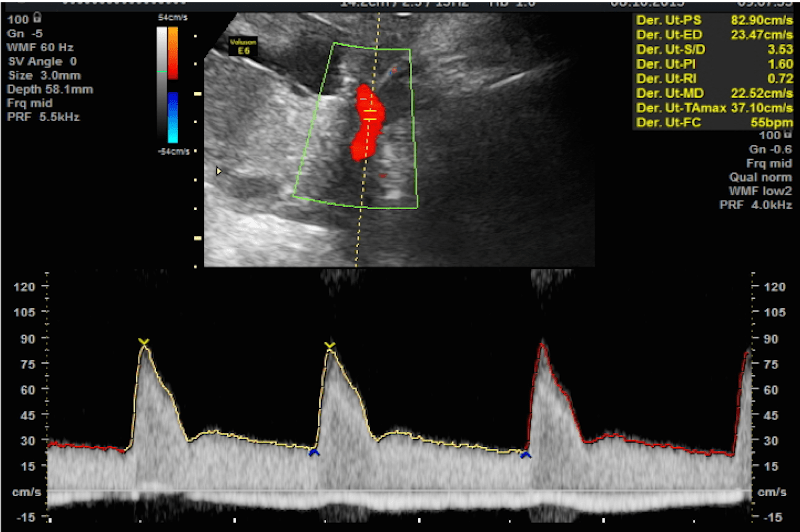Click the focus triangle marker beside image
This screenshot has width=800, height=532.
221,171
